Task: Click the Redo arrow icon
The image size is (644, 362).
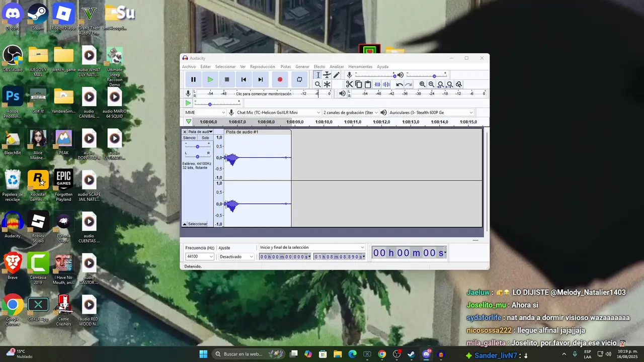Action: 409,84
